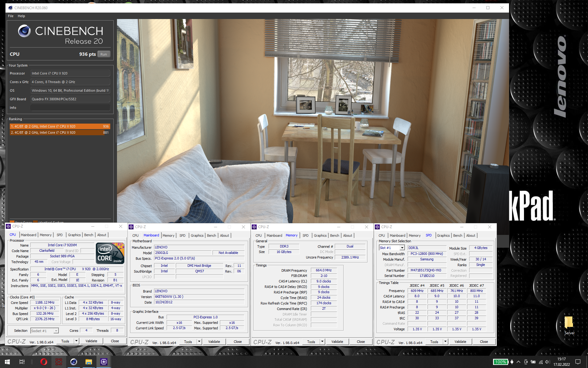Select the Server folder on the desktop

tap(569, 326)
